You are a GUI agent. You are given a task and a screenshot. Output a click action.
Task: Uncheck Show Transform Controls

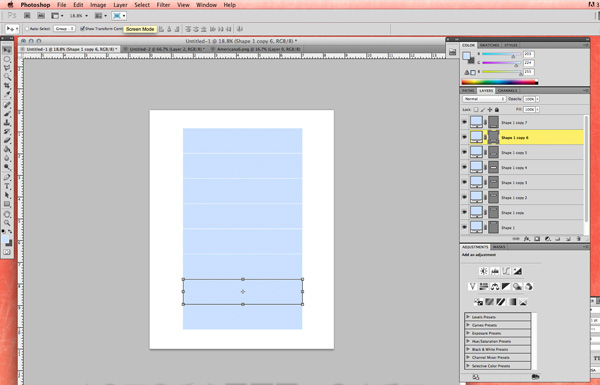82,29
